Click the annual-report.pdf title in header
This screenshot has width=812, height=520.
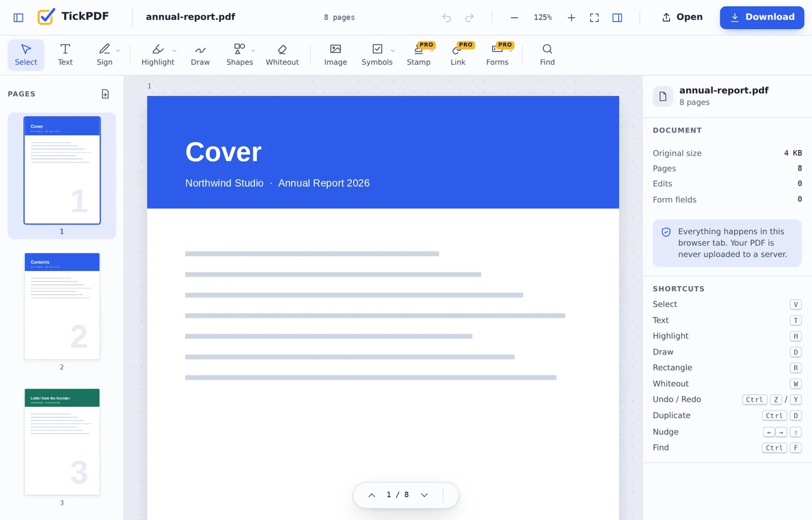point(190,17)
